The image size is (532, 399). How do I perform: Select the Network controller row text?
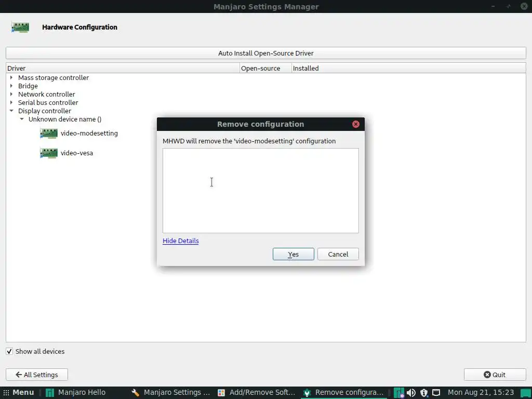coord(46,95)
